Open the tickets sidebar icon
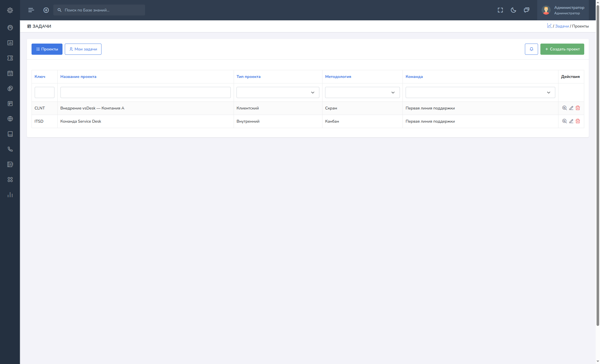The width and height of the screenshot is (600, 364). (x=10, y=58)
